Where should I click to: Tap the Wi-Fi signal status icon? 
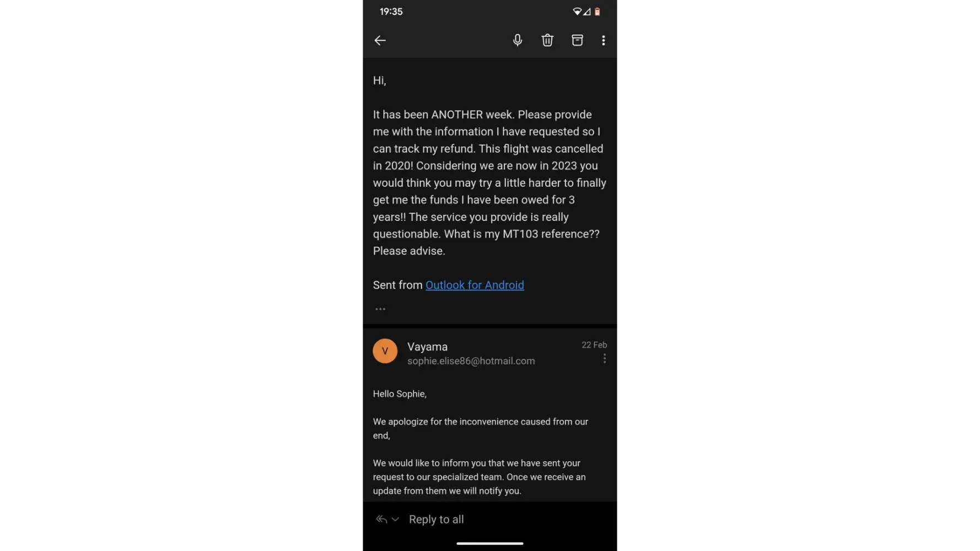point(577,12)
